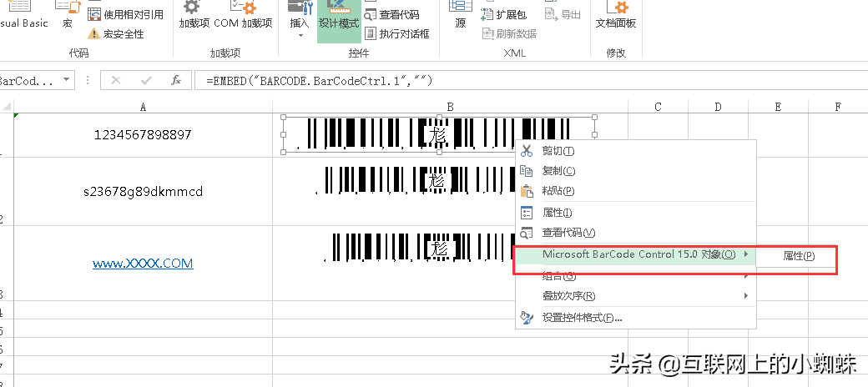Select cell containing s23678g89dkmmcd
Screen dimensions: 868x387
[x=144, y=191]
